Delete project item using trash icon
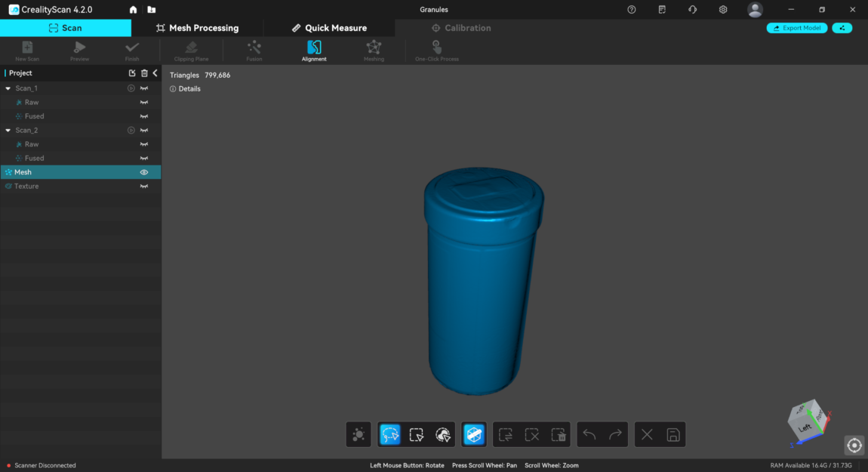 pyautogui.click(x=144, y=73)
